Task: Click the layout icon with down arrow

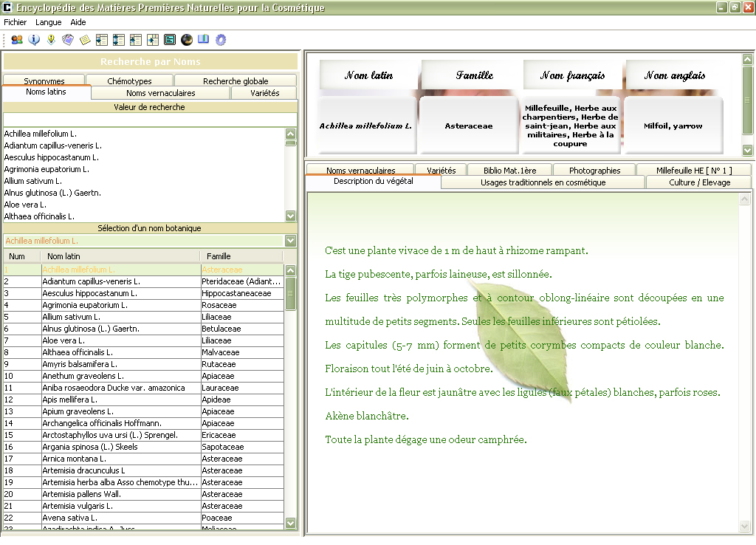Action: tap(102, 40)
